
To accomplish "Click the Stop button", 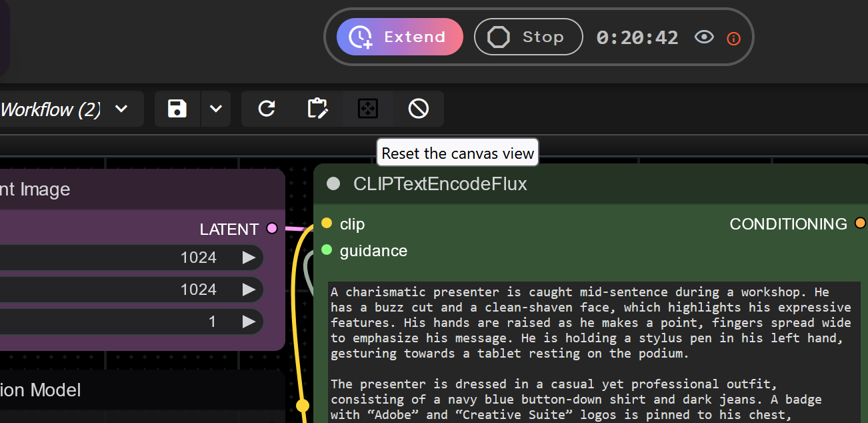I will click(528, 37).
